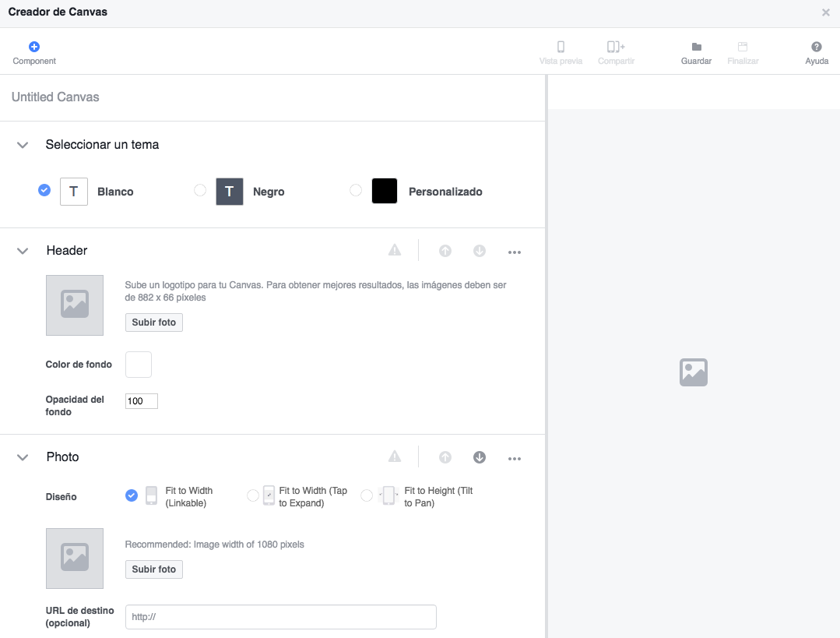Open the Color de fondo color swatch
This screenshot has width=840, height=638.
tap(138, 364)
